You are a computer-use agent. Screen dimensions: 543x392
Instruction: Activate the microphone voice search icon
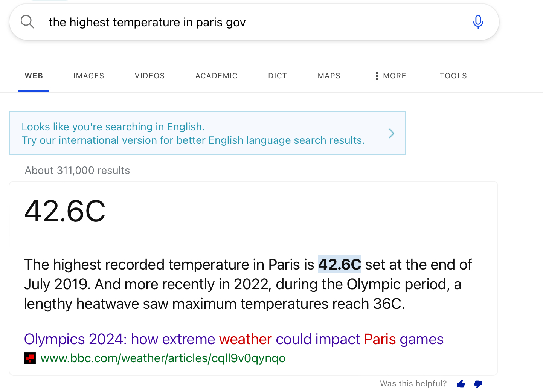coord(478,22)
